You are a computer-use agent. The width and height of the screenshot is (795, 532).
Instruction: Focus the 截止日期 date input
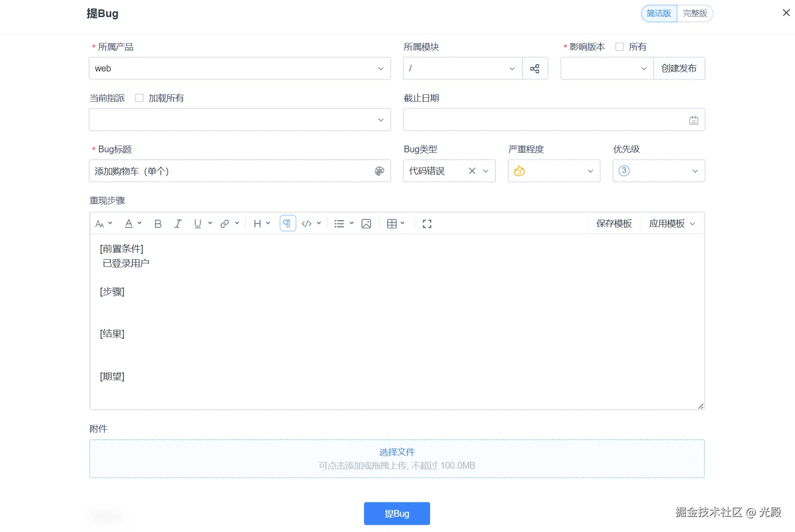point(554,120)
